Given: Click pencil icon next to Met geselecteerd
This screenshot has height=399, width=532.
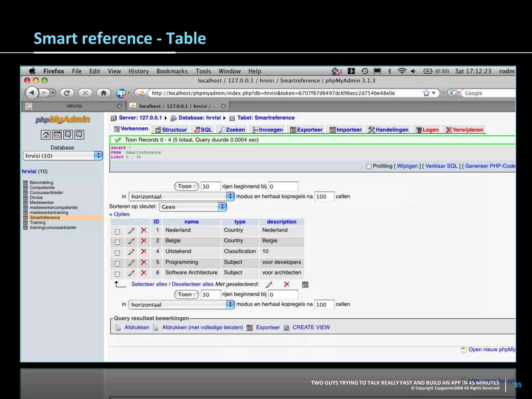Looking at the screenshot, I should click(269, 285).
